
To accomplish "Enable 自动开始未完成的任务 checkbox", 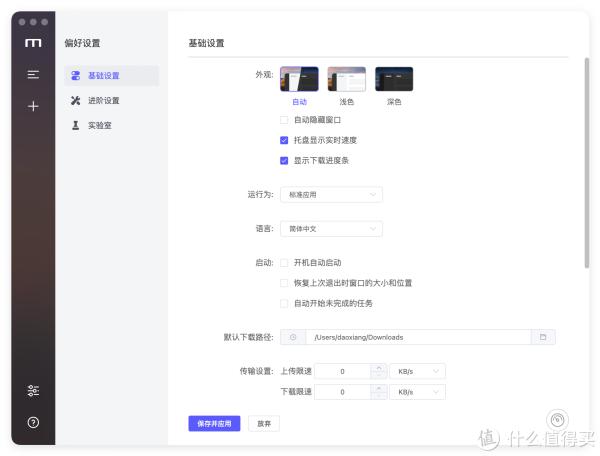I will 284,303.
